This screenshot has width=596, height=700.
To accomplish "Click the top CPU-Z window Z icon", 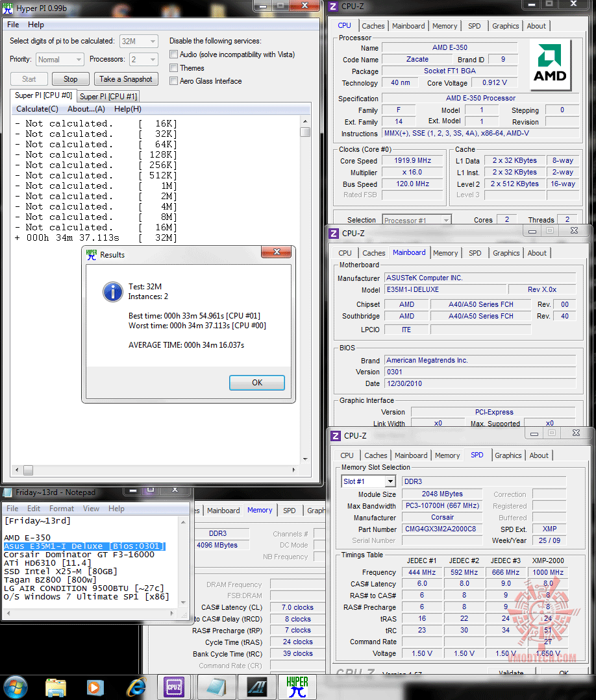I will coord(333,6).
